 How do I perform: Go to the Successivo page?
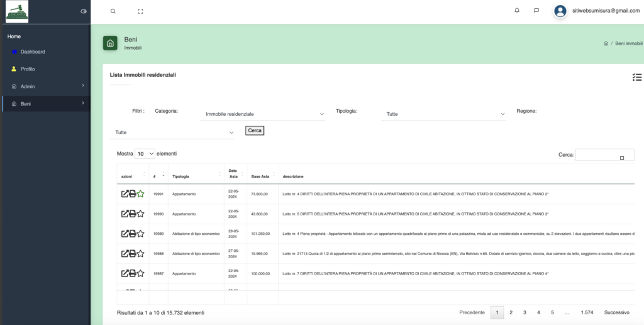[x=616, y=312]
